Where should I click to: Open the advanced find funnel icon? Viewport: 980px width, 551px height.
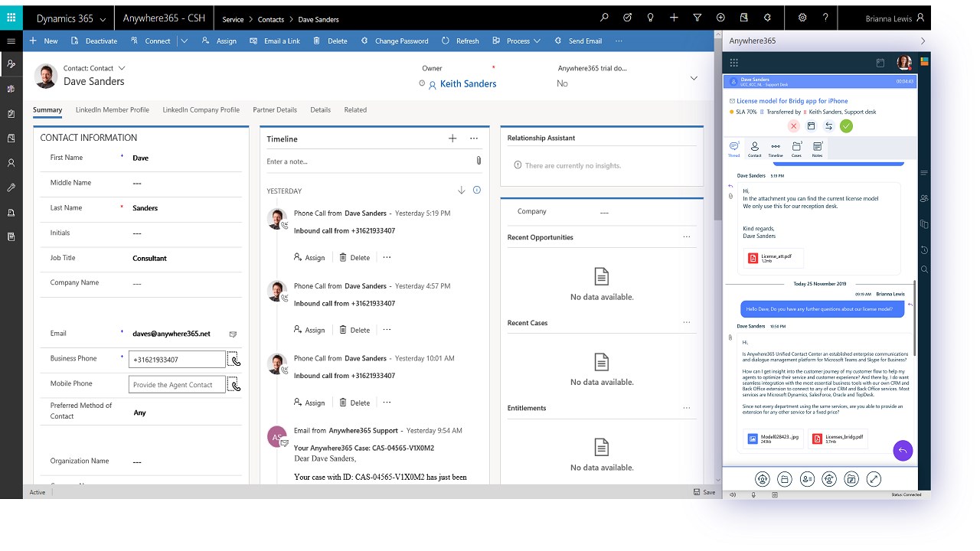point(697,18)
